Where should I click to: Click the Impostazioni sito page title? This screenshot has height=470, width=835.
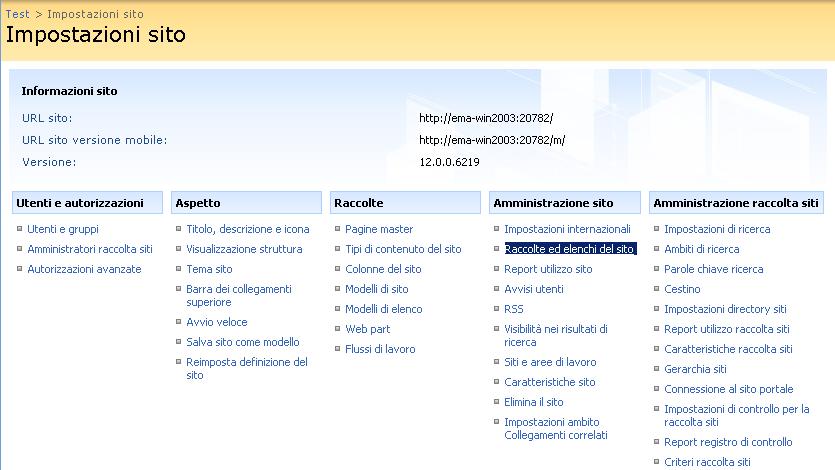(x=95, y=35)
